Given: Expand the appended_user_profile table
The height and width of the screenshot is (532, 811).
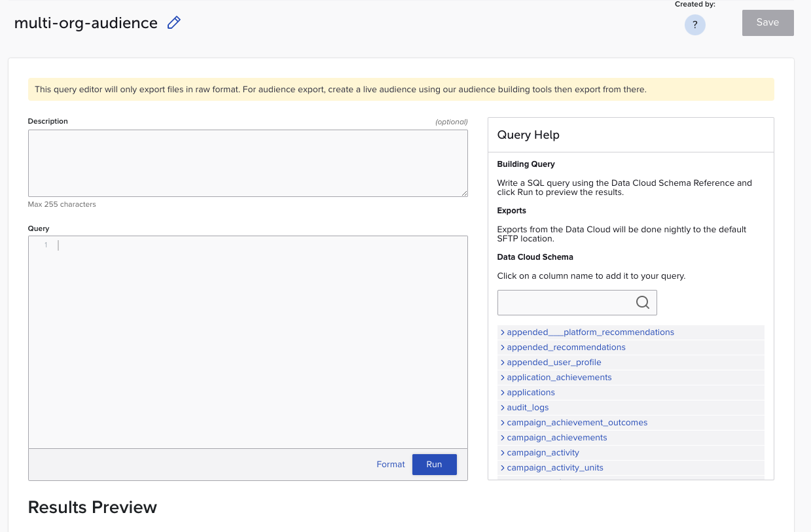Looking at the screenshot, I should 554,363.
